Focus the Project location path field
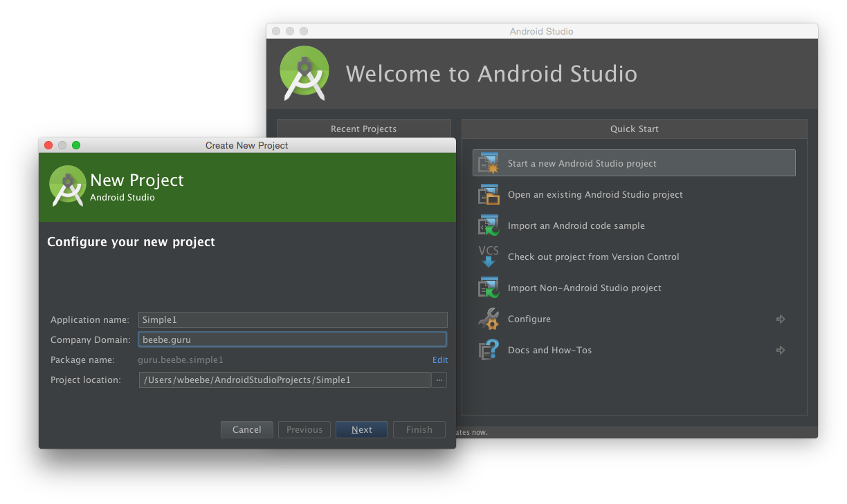This screenshot has width=847, height=504. click(x=284, y=380)
